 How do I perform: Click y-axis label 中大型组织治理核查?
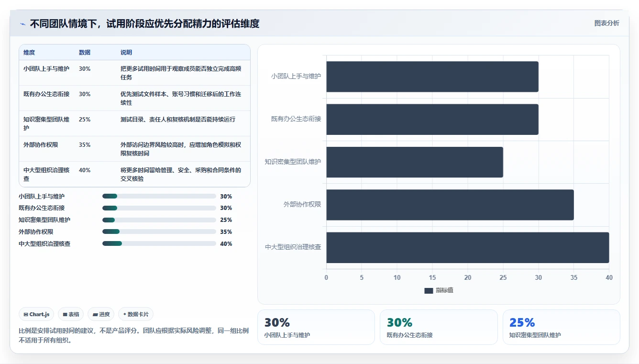pos(293,247)
